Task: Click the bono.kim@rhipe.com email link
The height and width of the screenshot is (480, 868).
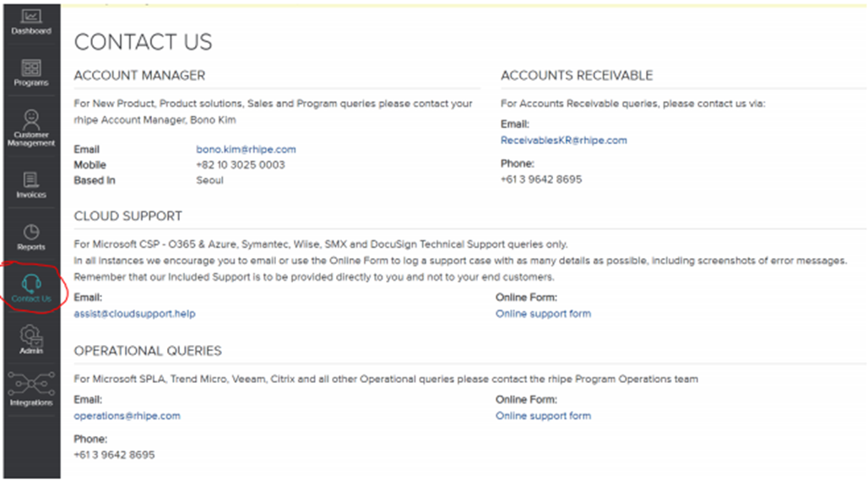Action: [246, 149]
